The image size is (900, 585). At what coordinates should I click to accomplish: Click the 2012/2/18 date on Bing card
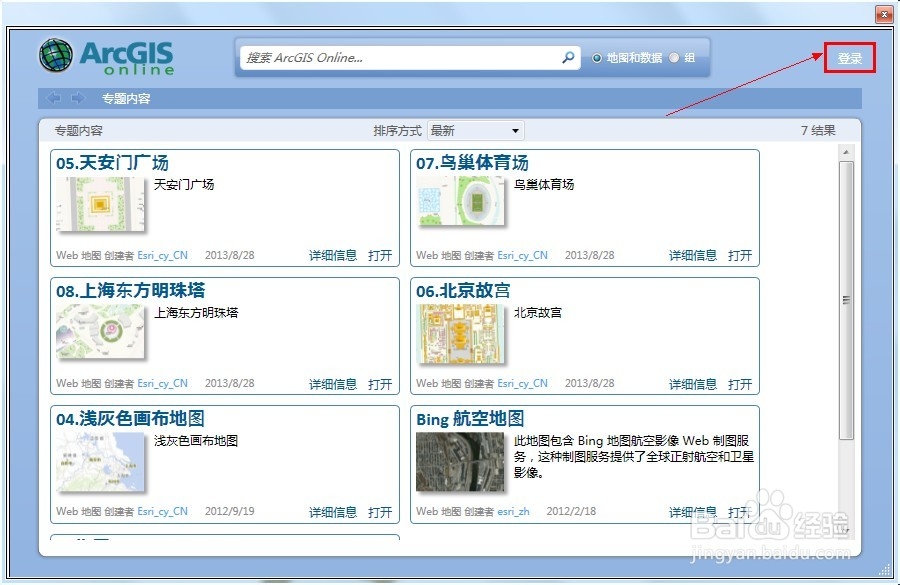tap(571, 511)
